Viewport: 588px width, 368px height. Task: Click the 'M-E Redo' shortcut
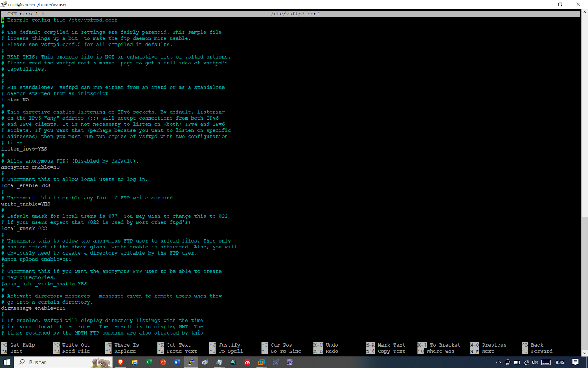[x=326, y=351]
